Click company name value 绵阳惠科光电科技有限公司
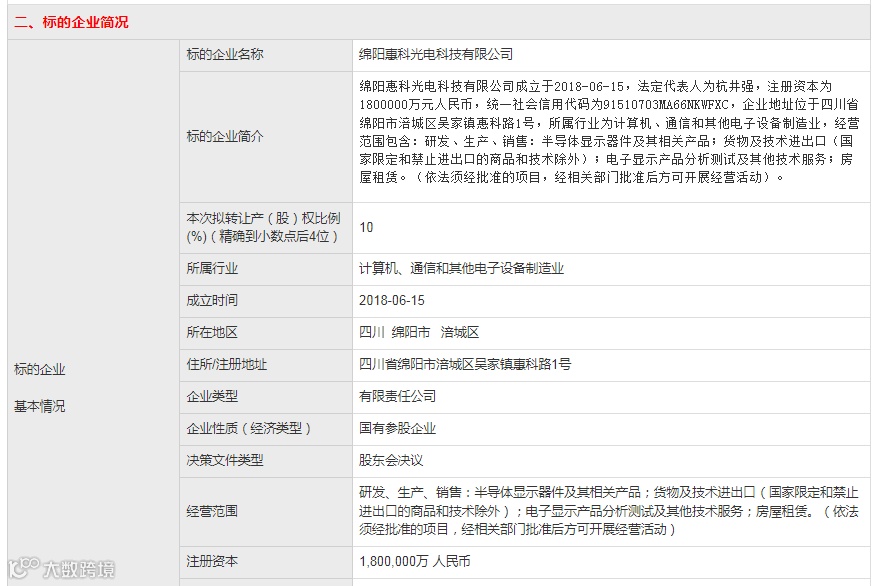Screen dimensions: 879x586 click(436, 54)
